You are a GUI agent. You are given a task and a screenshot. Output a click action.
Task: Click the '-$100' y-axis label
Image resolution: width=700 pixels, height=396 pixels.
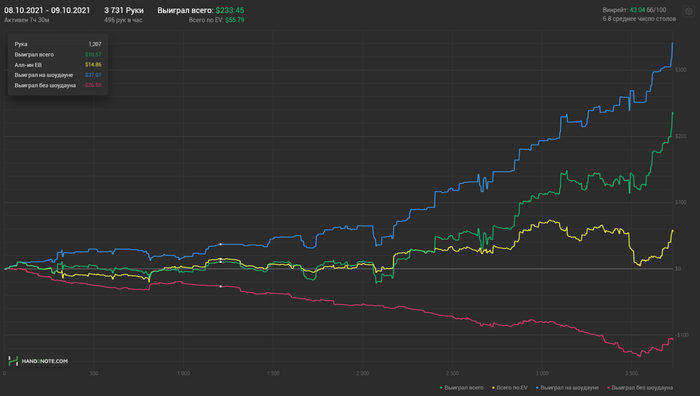pos(682,335)
